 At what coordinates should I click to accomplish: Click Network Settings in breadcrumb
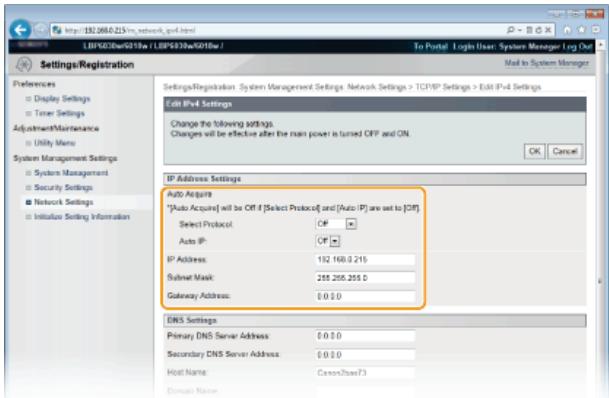click(x=376, y=87)
